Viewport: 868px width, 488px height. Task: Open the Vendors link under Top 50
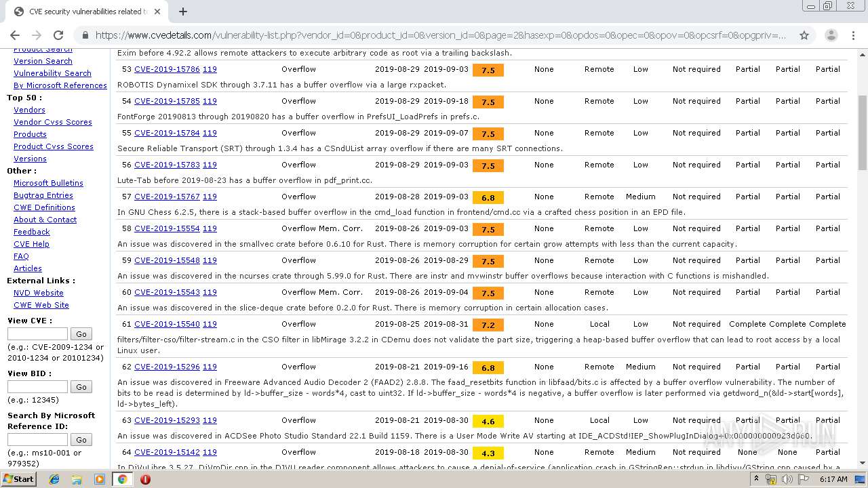point(29,110)
